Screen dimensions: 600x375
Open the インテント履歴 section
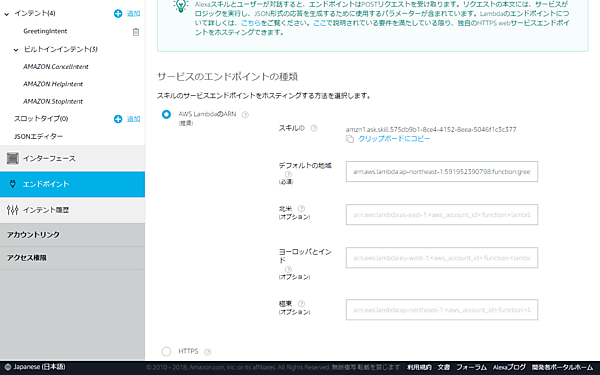pos(72,210)
